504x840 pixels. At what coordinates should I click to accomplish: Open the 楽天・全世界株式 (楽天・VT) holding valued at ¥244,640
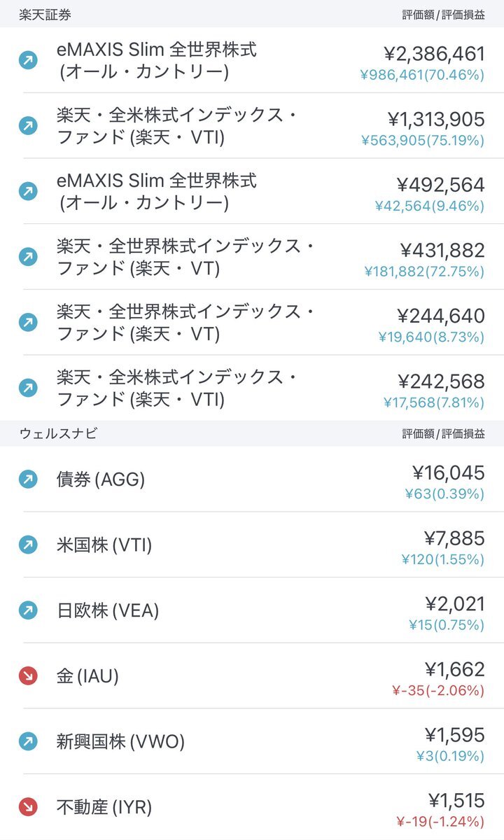252,323
